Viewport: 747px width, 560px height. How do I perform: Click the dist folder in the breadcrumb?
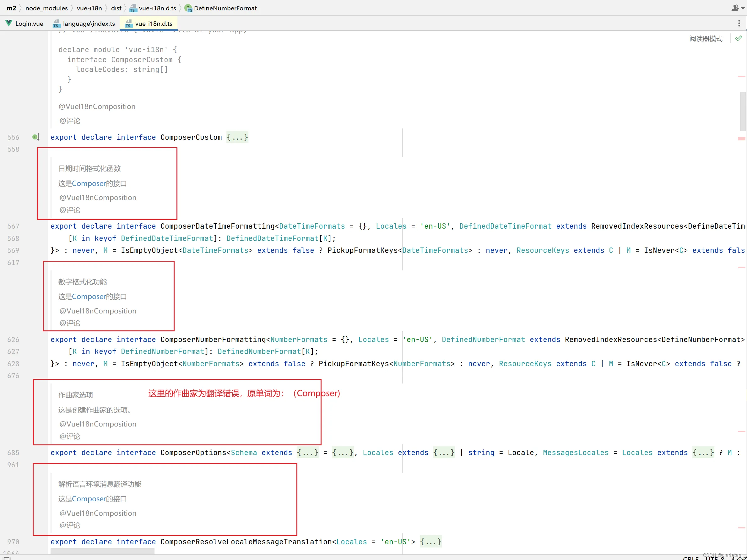pos(116,8)
